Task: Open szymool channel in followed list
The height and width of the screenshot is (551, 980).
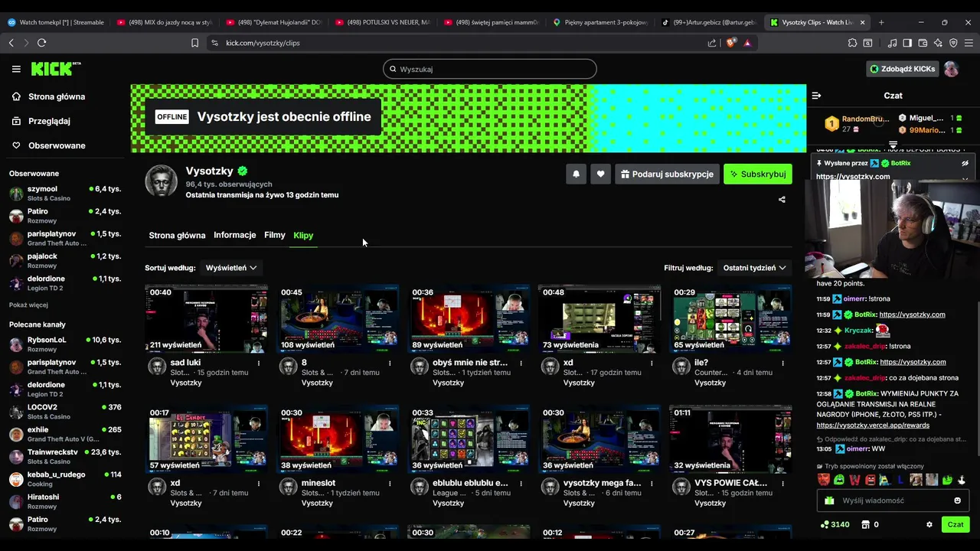Action: click(x=65, y=193)
